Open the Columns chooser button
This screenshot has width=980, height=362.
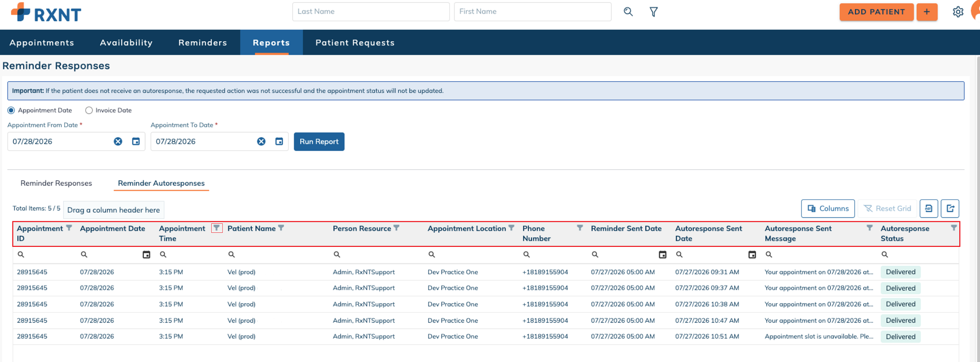[828, 208]
